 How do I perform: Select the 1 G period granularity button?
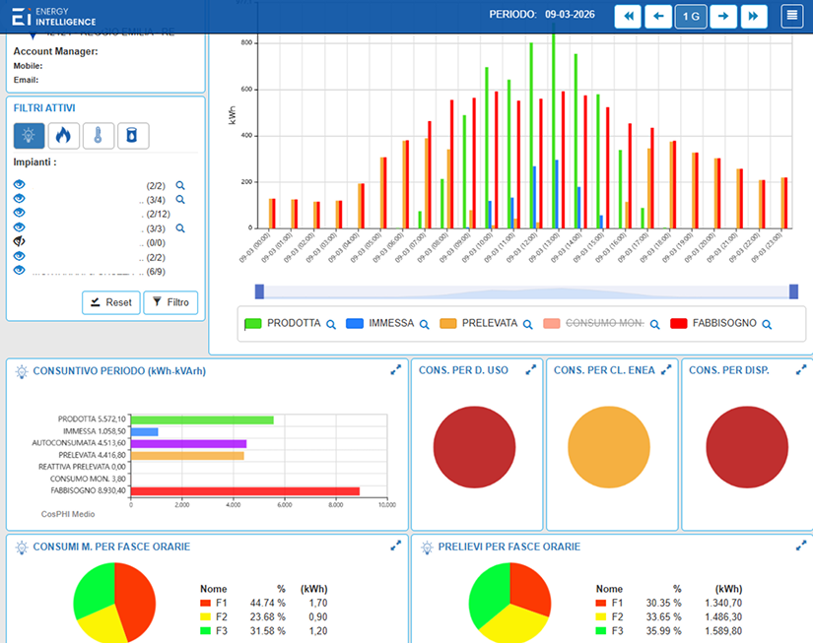coord(690,17)
